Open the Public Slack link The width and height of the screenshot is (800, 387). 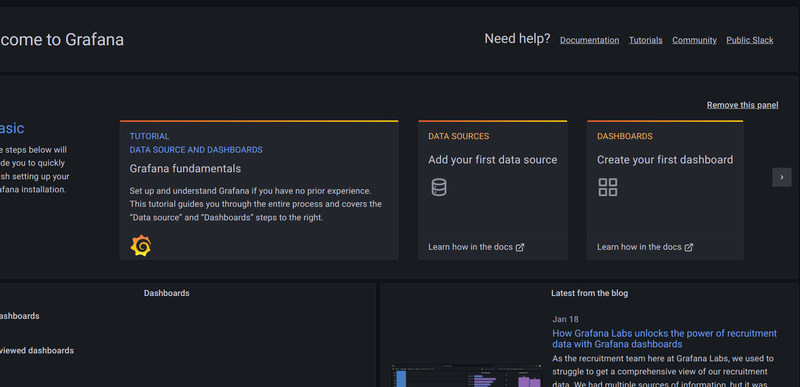[x=749, y=40]
